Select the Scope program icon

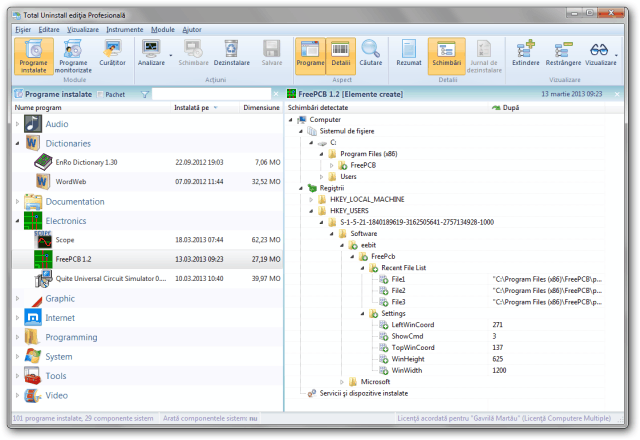pos(43,240)
